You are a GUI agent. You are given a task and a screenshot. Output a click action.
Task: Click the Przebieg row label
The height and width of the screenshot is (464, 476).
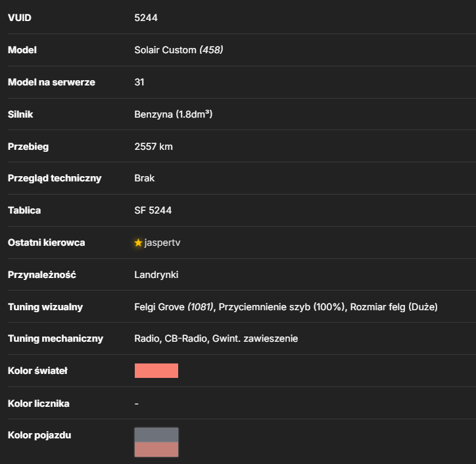28,147
